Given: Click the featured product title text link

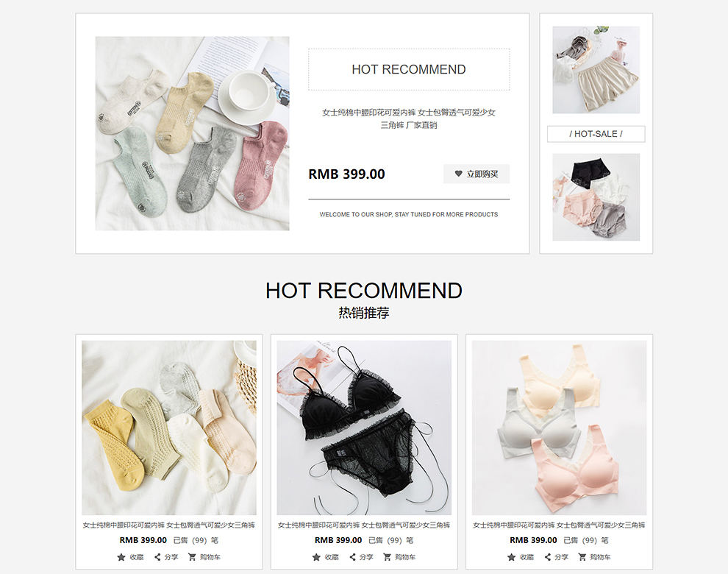Looking at the screenshot, I should coord(409,118).
